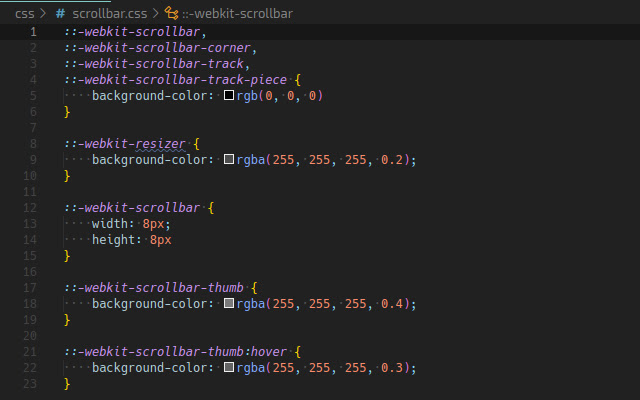Click the CSS file hash icon in breadcrumb
640x400 pixels.
click(60, 13)
